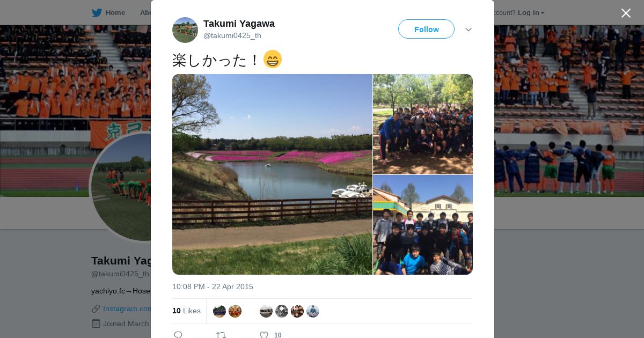Click the Twitter bird Home icon
Viewport: 644px width, 338px height.
[x=97, y=13]
